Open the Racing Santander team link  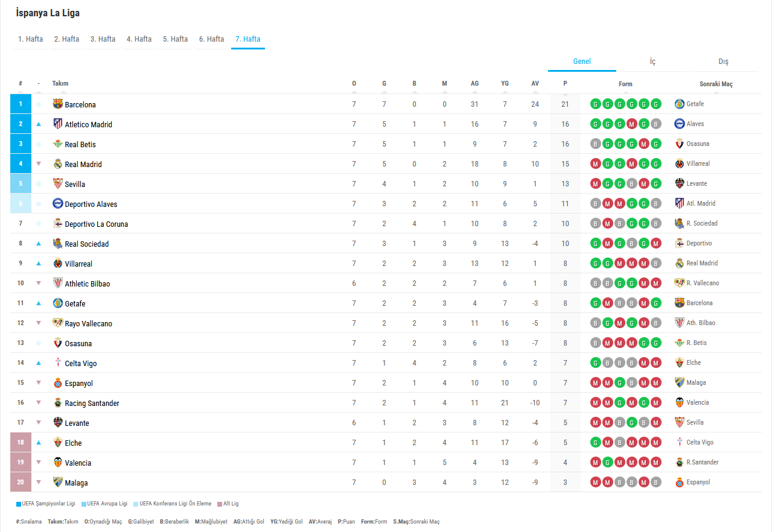point(92,403)
